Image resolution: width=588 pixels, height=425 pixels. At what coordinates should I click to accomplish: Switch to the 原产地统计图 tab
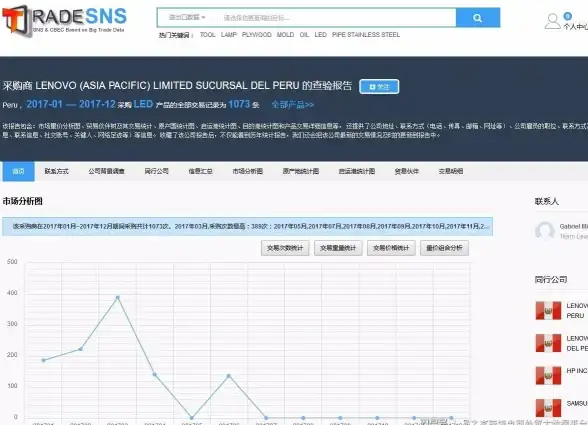(x=301, y=171)
